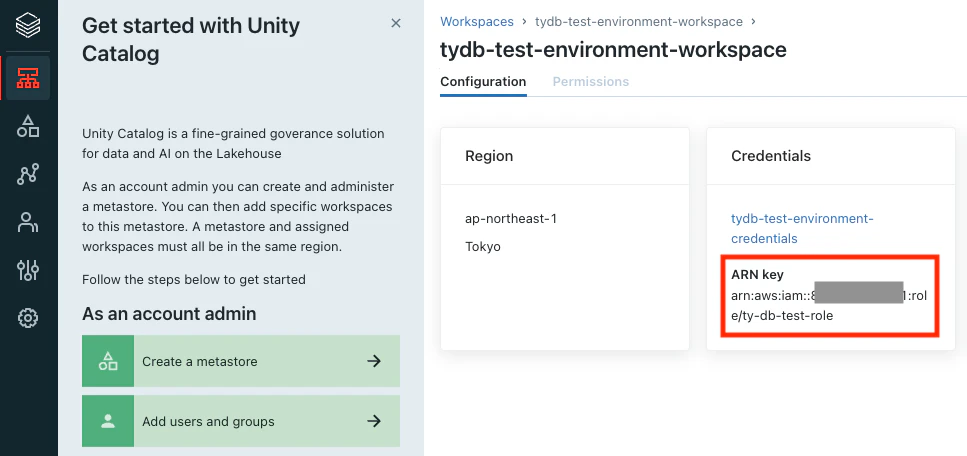Click the workspace title heading
This screenshot has height=456, width=967.
(x=614, y=49)
